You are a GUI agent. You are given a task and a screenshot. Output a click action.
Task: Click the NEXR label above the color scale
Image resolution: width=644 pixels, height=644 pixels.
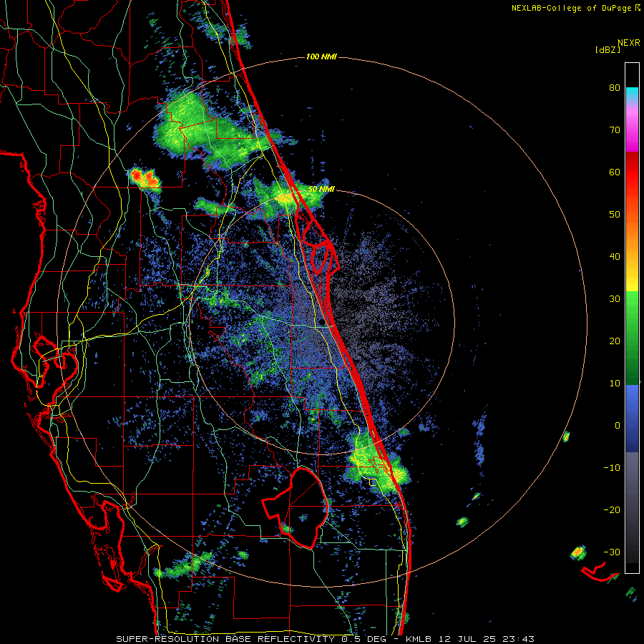click(629, 42)
